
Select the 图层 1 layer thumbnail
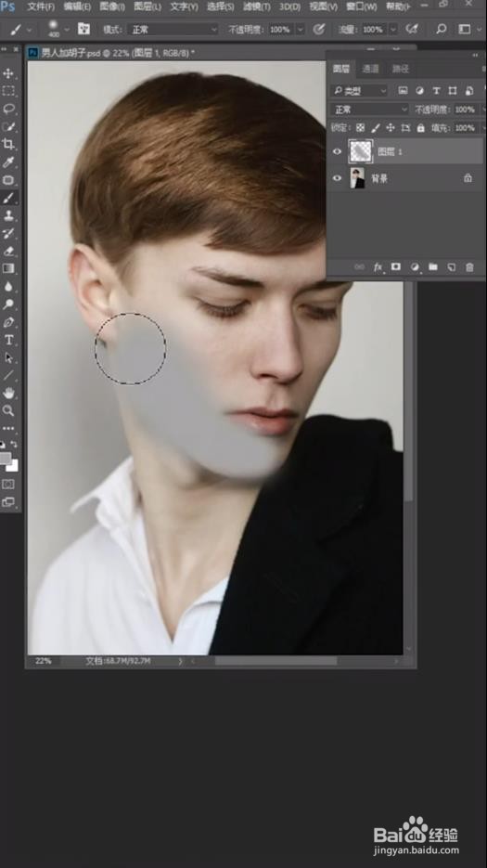360,151
